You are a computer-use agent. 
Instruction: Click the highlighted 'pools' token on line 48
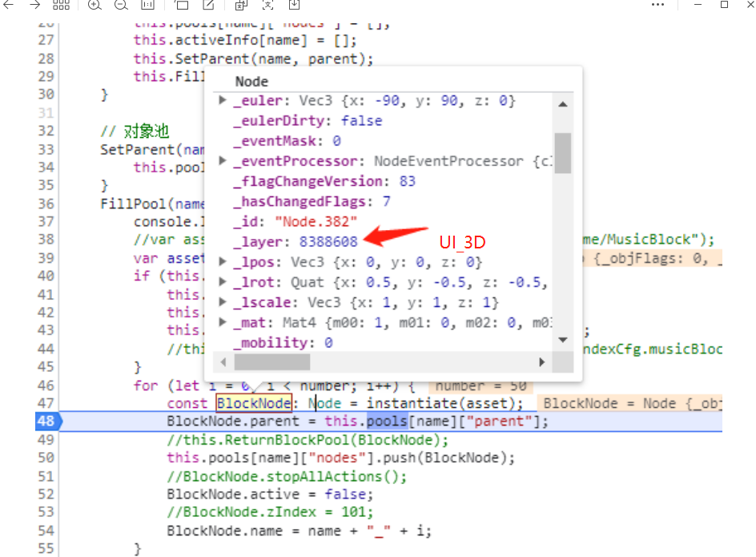tap(387, 421)
